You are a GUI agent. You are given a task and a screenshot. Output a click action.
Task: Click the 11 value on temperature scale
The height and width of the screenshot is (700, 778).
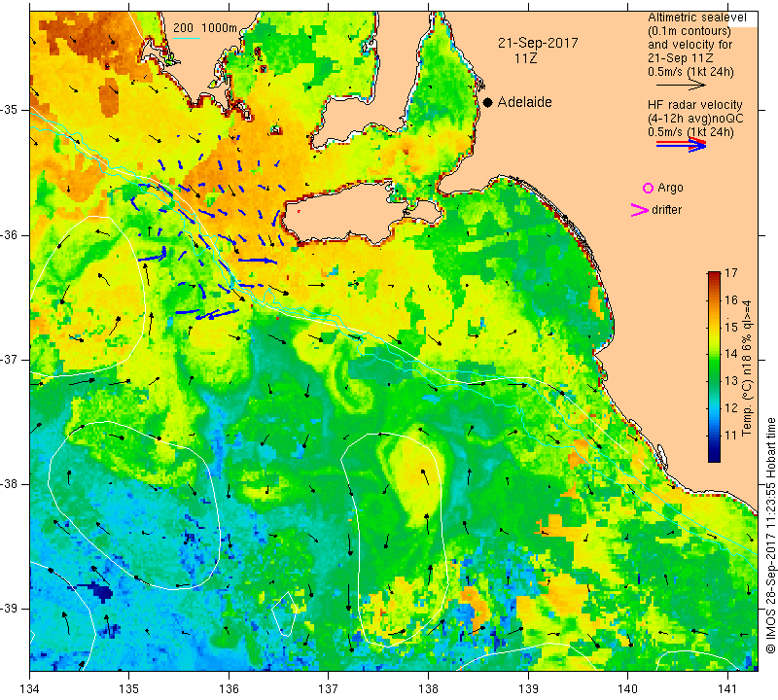point(731,436)
